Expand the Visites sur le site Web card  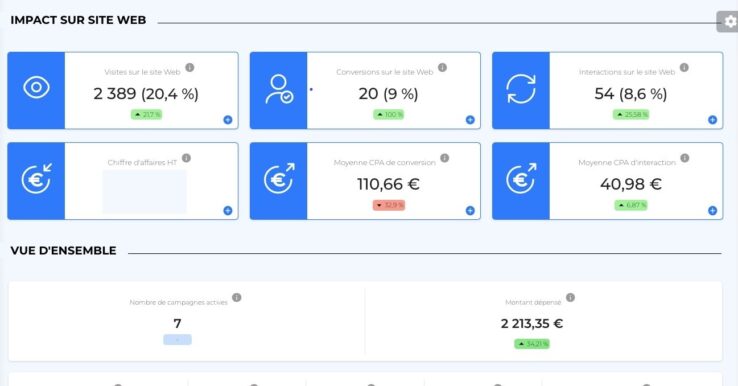click(228, 120)
